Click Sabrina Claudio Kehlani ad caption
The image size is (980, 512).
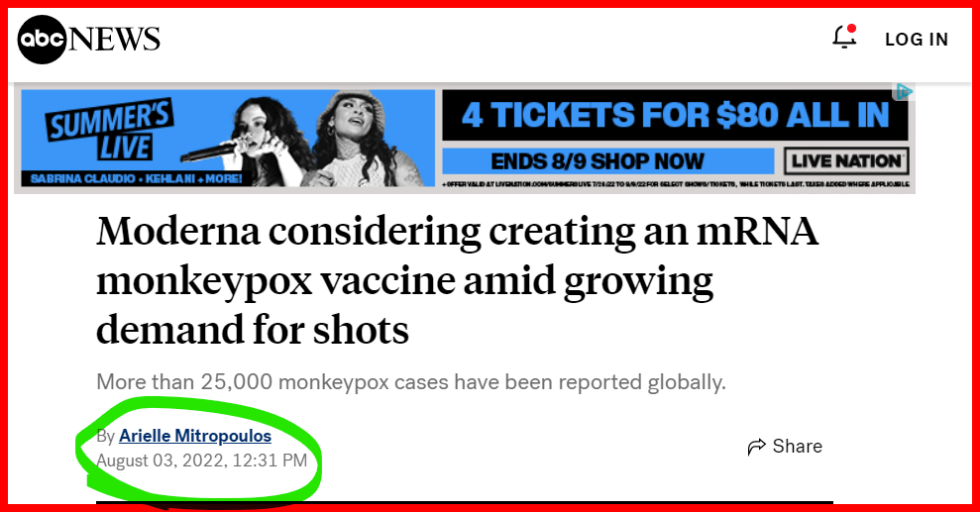tap(137, 178)
